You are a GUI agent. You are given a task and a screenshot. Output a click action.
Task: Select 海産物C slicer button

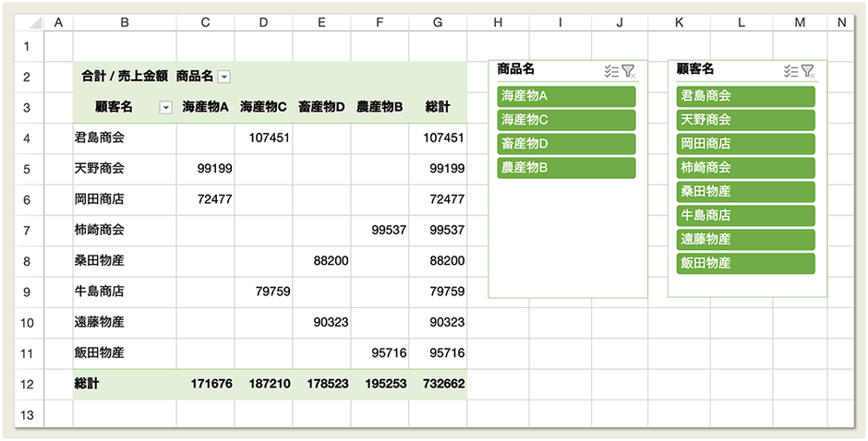[566, 120]
